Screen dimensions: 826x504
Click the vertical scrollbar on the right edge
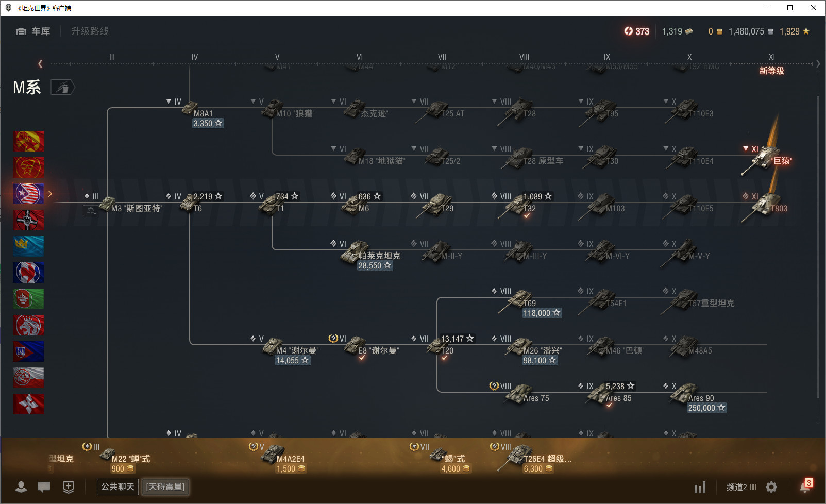tap(818, 246)
